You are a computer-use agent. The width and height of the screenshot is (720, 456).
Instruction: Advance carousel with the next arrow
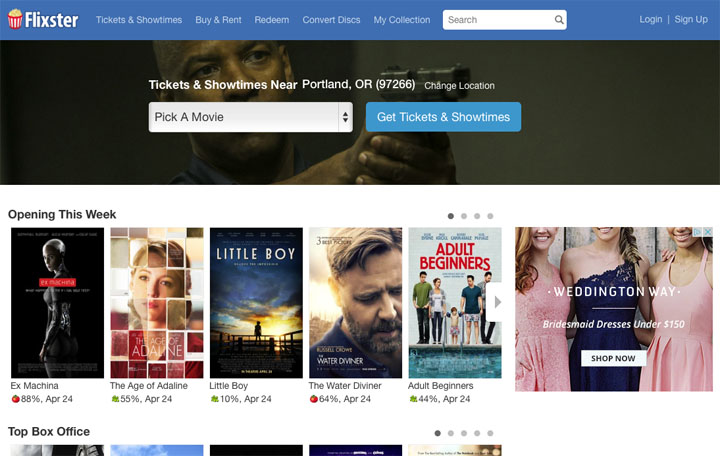coord(497,302)
